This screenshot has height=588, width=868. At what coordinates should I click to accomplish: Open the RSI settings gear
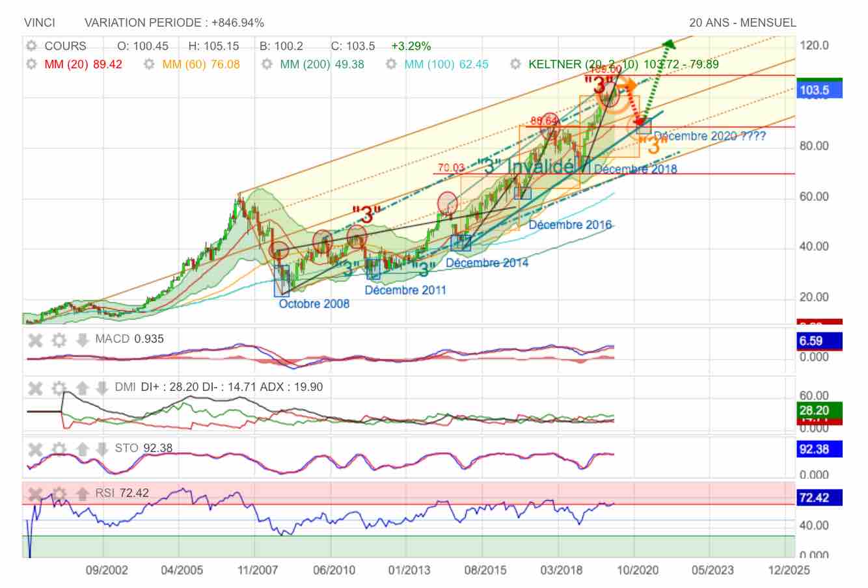(59, 494)
